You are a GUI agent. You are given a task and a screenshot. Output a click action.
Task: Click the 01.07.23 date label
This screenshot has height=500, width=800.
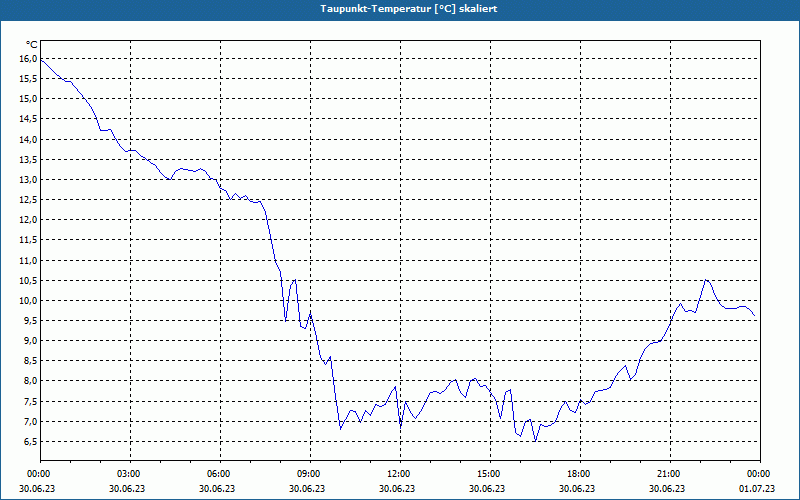[757, 488]
